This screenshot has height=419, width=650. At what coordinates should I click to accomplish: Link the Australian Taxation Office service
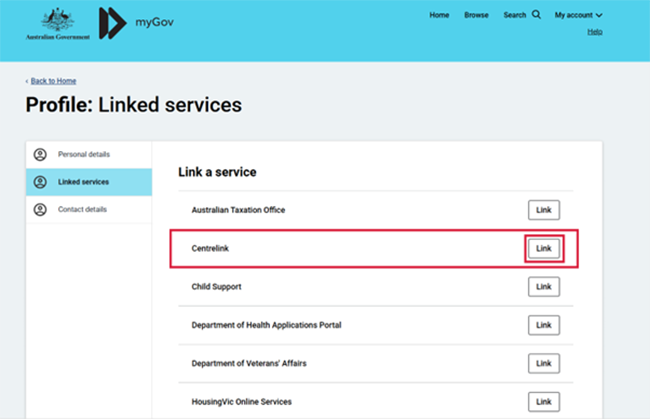(543, 210)
